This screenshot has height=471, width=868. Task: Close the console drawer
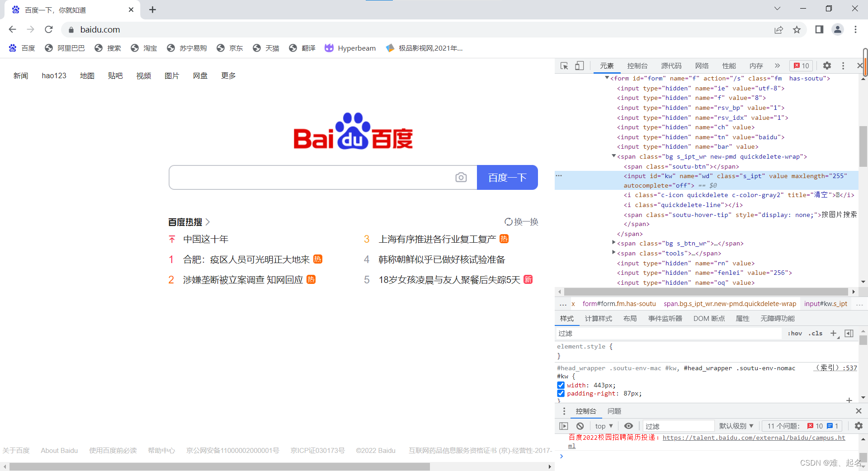(859, 411)
